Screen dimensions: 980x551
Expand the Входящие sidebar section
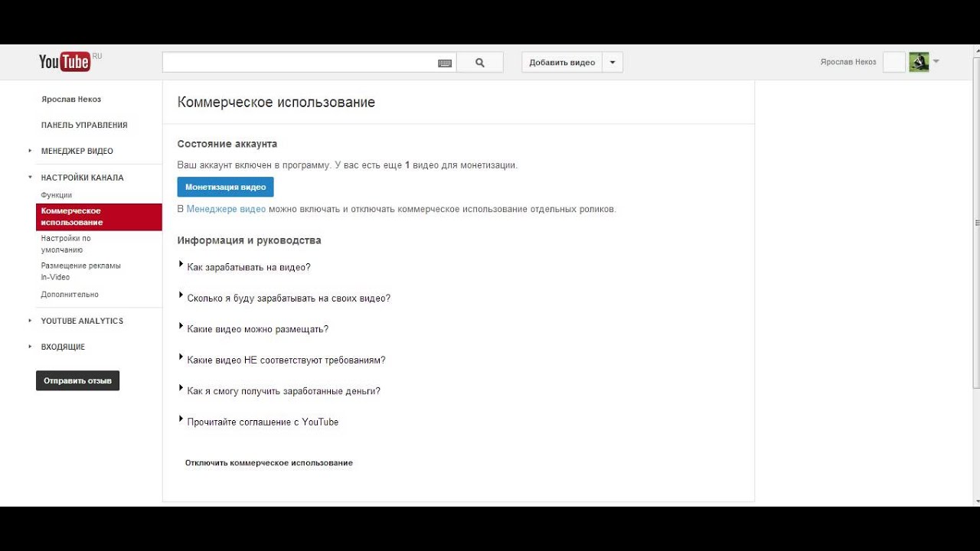63,347
